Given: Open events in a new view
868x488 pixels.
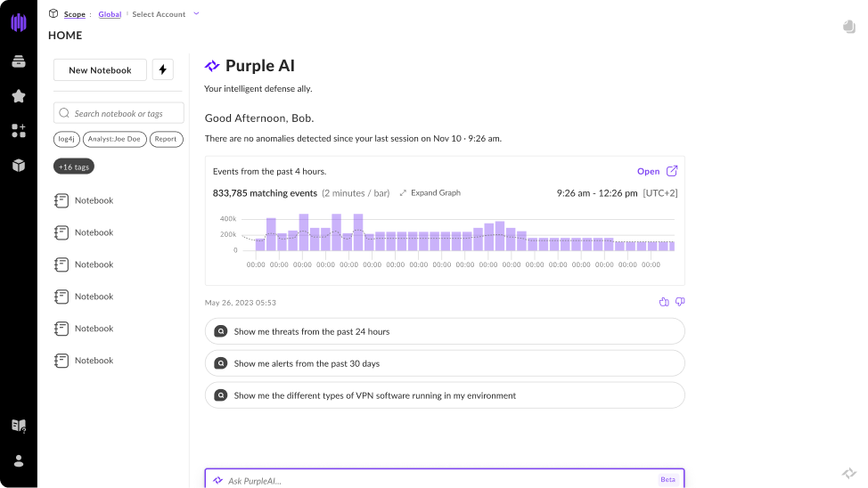Looking at the screenshot, I should click(x=658, y=172).
